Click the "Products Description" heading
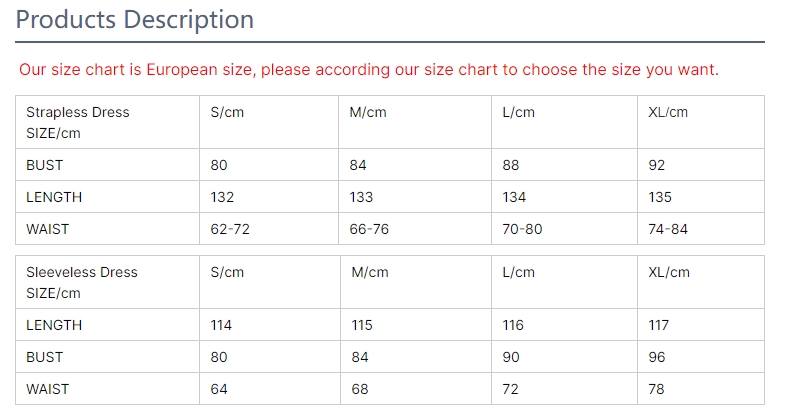Image resolution: width=788 pixels, height=409 pixels. coord(135,19)
